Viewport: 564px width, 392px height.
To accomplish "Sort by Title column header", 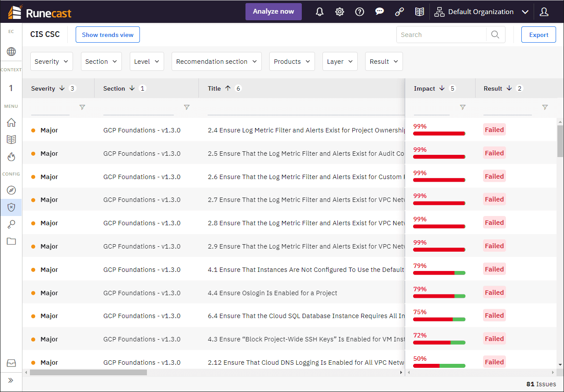I will 214,88.
